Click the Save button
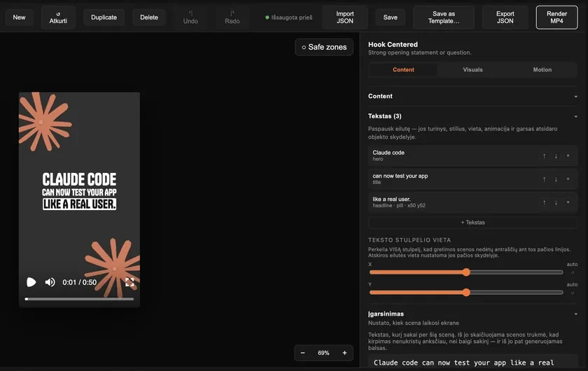 pos(391,17)
